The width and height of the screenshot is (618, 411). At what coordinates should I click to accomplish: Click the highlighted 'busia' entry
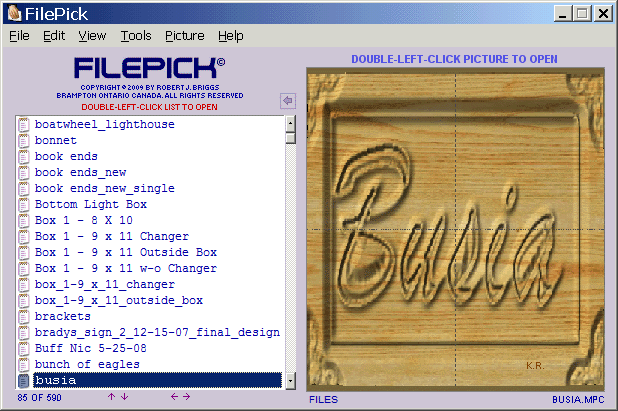(x=157, y=381)
